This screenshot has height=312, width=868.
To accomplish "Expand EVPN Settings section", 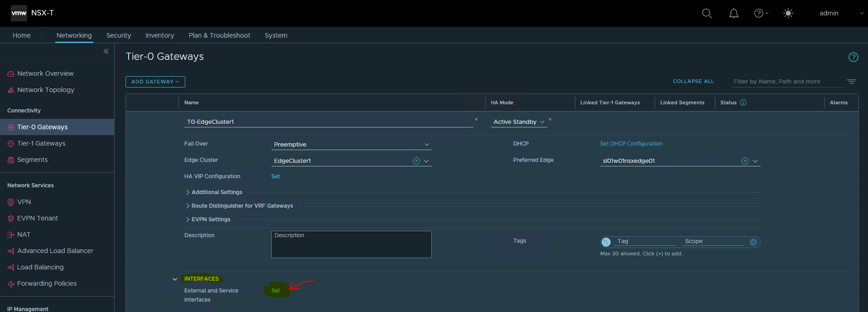I will click(x=208, y=219).
